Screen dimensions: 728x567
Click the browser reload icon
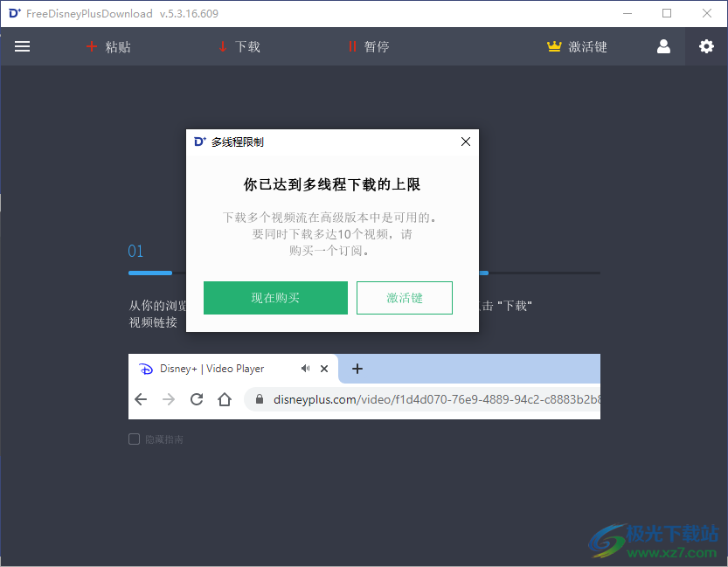click(197, 399)
